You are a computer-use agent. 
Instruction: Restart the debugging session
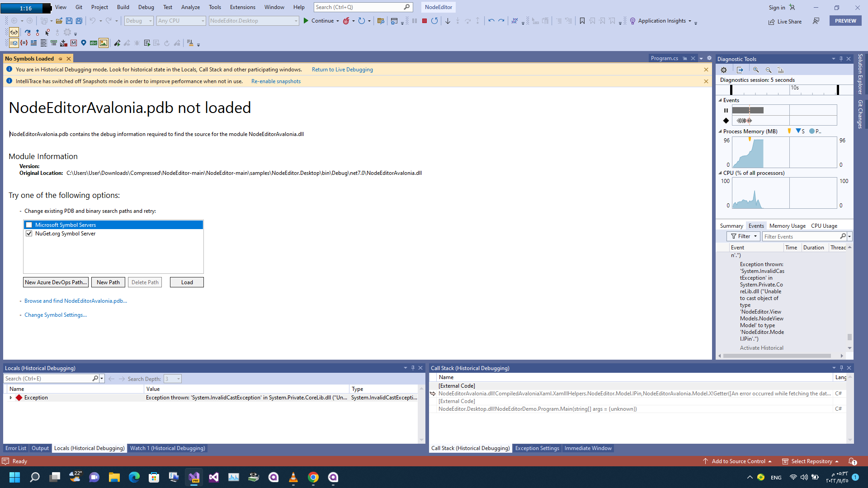coord(434,21)
